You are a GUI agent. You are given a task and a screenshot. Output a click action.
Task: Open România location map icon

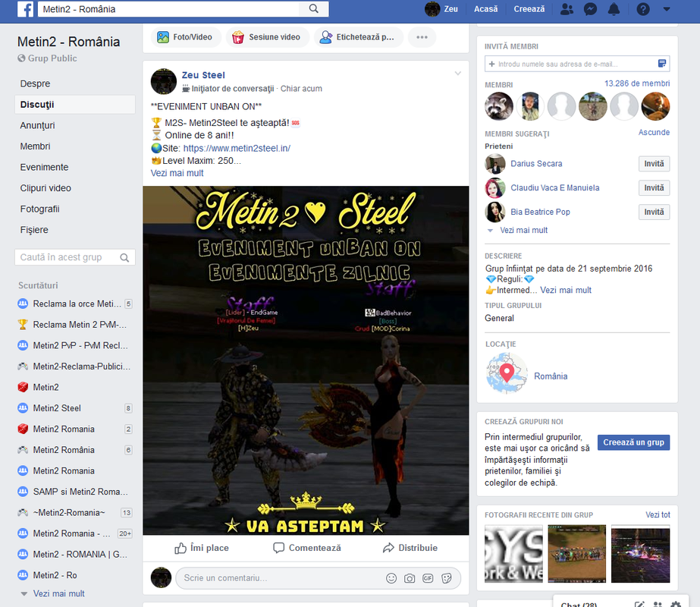[507, 373]
